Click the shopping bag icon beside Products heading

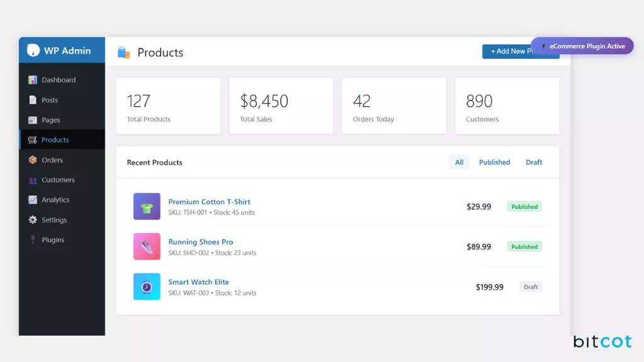[x=123, y=52]
